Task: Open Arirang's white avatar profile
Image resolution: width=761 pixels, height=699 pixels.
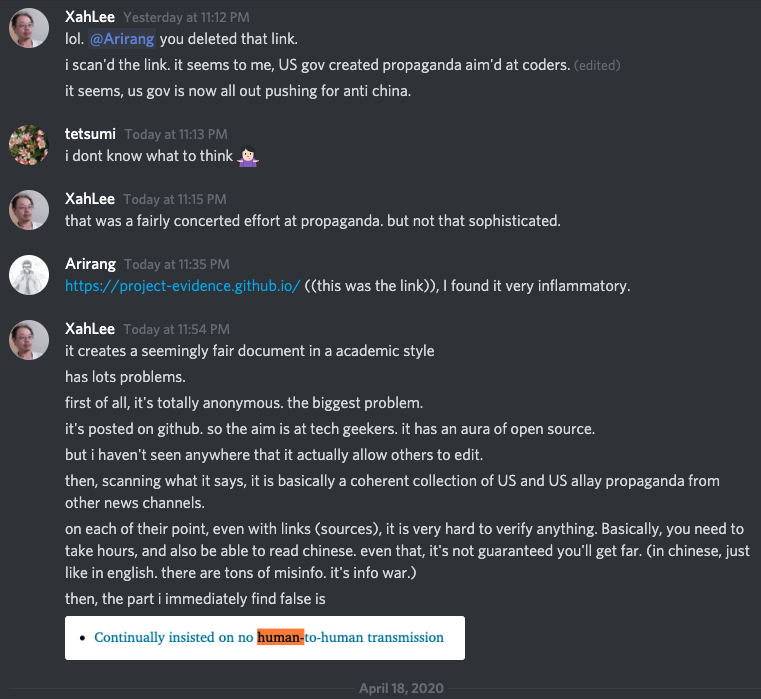Action: click(29, 275)
